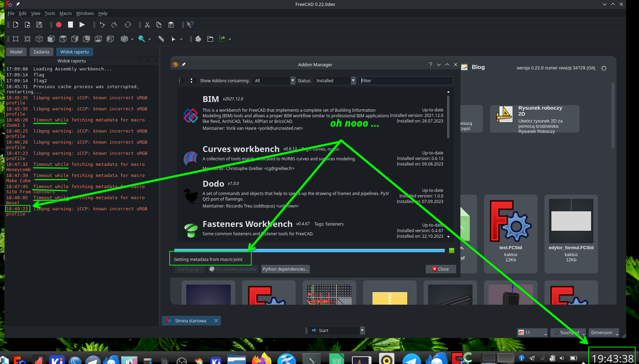
Task: Pin the Addon Manager window
Action: [x=184, y=64]
